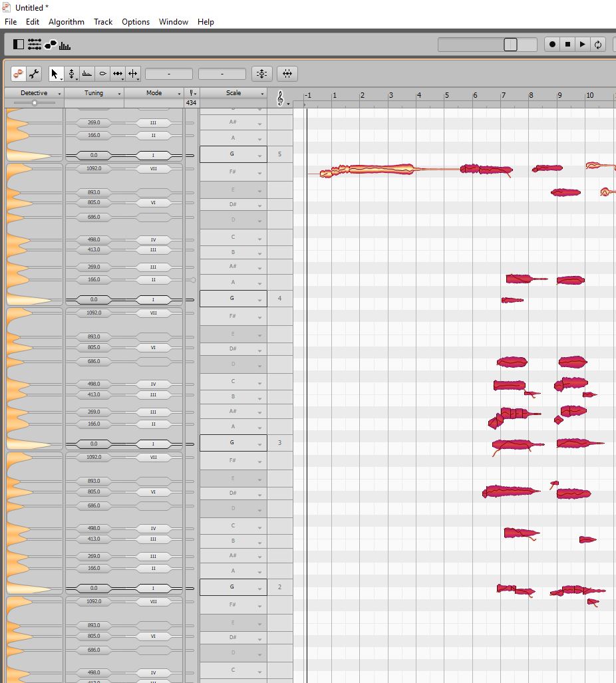Click the Stop transport button
Viewport: 616px width, 683px height.
567,44
